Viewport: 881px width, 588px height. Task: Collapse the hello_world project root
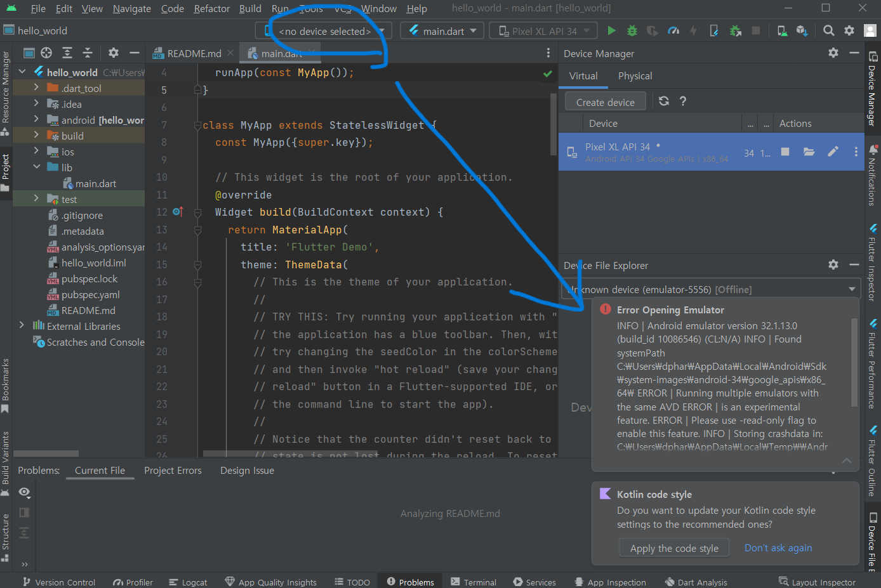point(23,72)
